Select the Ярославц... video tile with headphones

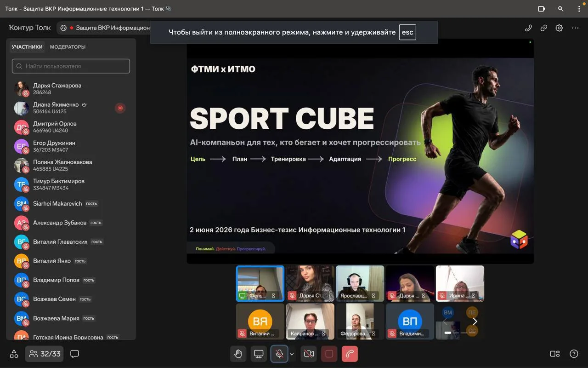click(360, 283)
